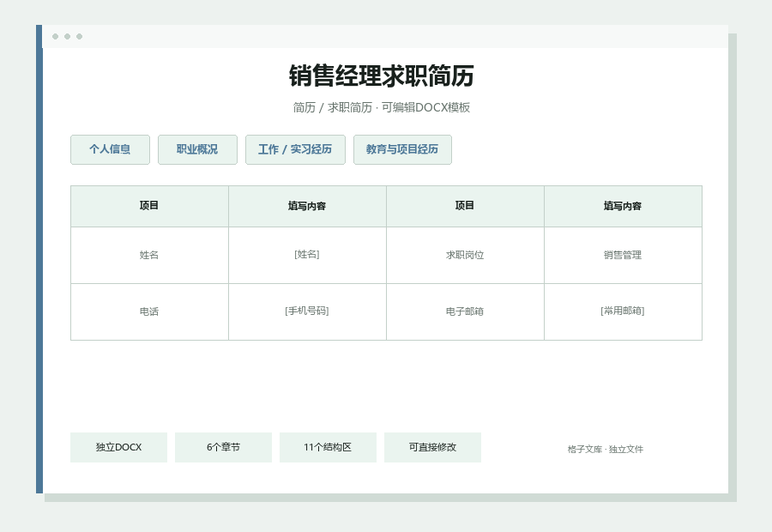Image resolution: width=772 pixels, height=532 pixels.
Task: Open the 个人信息 section tab
Action: (110, 150)
